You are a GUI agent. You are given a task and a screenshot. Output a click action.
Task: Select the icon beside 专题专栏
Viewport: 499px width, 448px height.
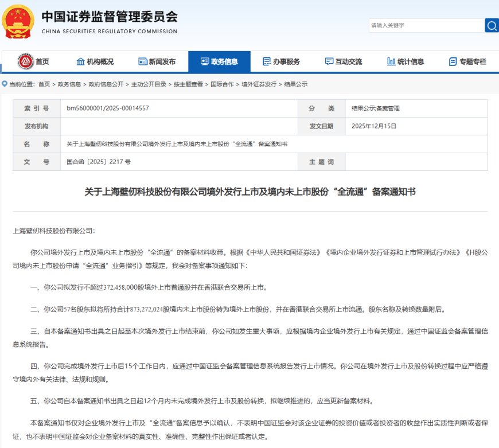pos(453,61)
